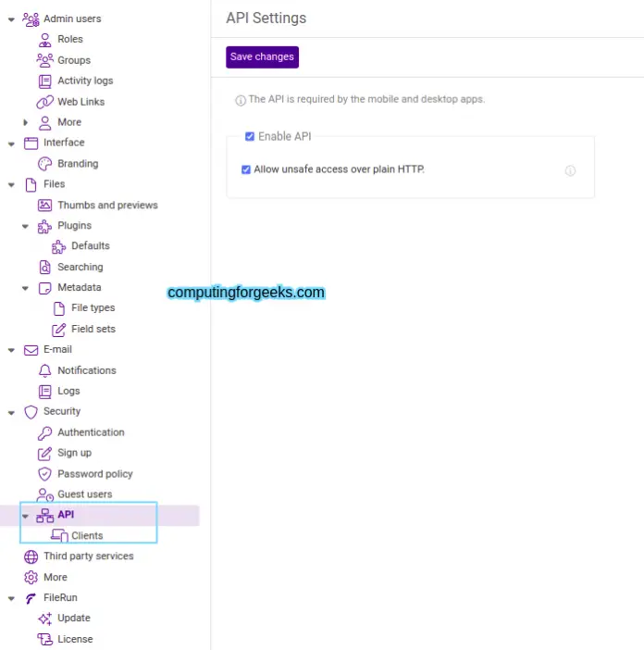644x650 pixels.
Task: Open the License page under FileRun
Action: pyautogui.click(x=75, y=639)
